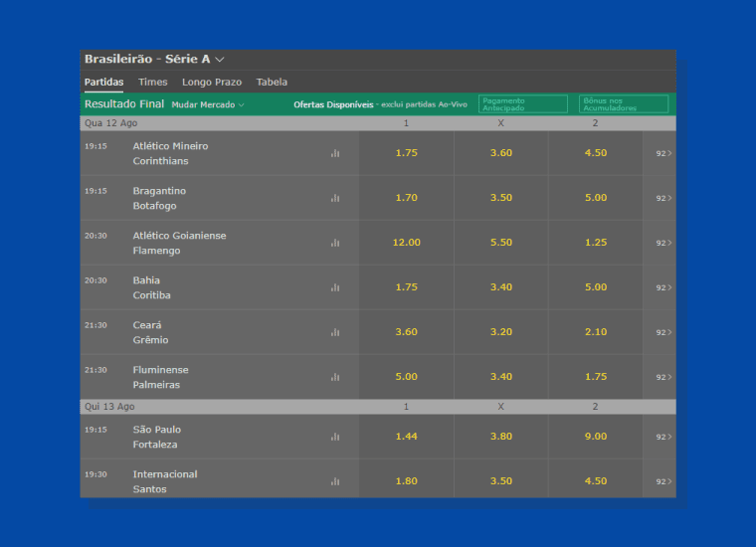Open stats icon for Internacional vs Santos
756x547 pixels.
[x=335, y=481]
